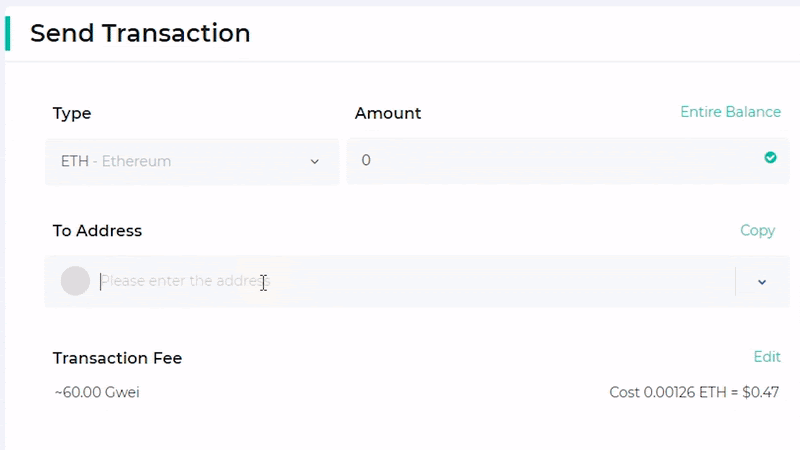
Task: Click the Send Transaction heading
Action: tap(140, 33)
